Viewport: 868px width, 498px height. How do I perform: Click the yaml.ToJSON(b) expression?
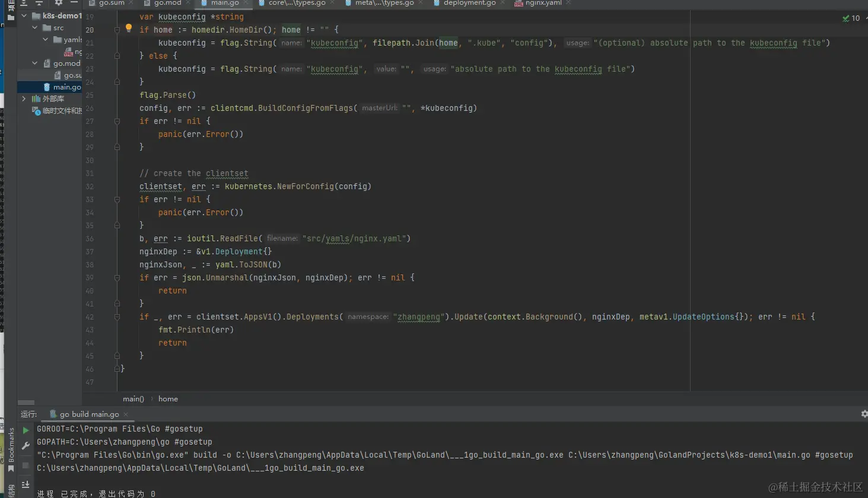[248, 265]
